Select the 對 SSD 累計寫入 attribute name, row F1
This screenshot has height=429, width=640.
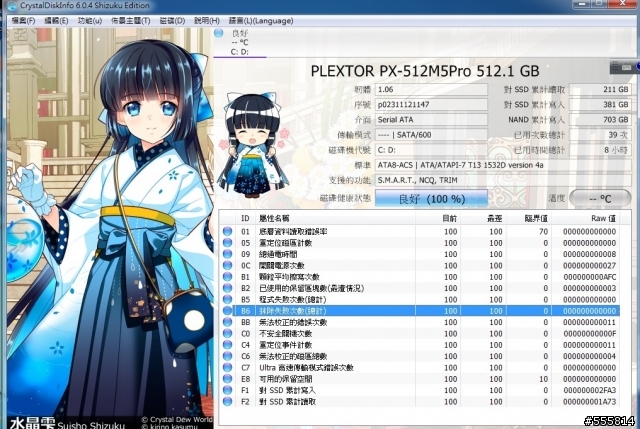tap(287, 390)
